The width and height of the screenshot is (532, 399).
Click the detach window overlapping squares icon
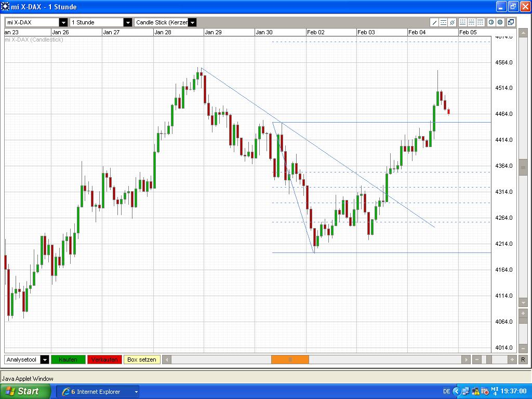511,22
